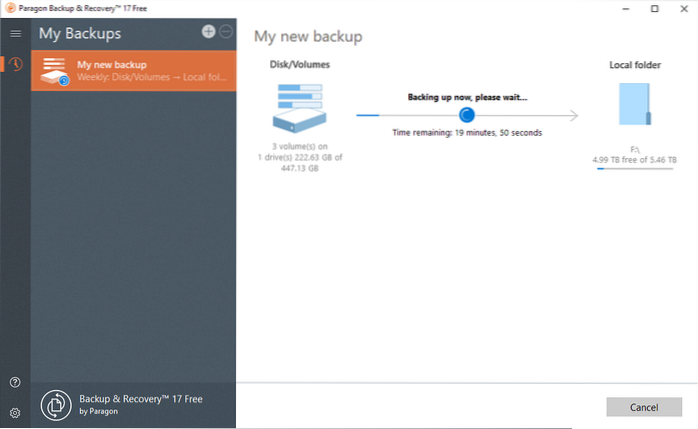Maximize the Paragon Backup window
This screenshot has height=429, width=698.
654,9
